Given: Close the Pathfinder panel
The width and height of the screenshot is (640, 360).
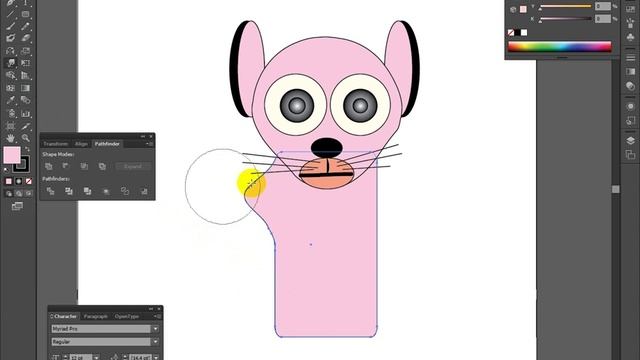Looking at the screenshot, I should click(151, 136).
